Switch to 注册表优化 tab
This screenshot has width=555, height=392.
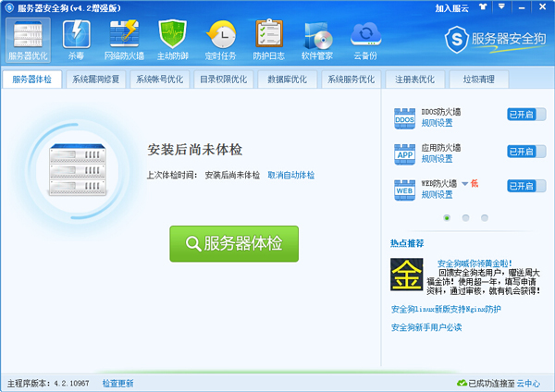pos(414,80)
